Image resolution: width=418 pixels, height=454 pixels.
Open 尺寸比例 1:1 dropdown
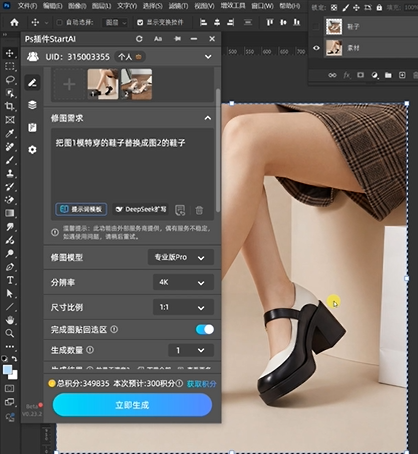183,307
